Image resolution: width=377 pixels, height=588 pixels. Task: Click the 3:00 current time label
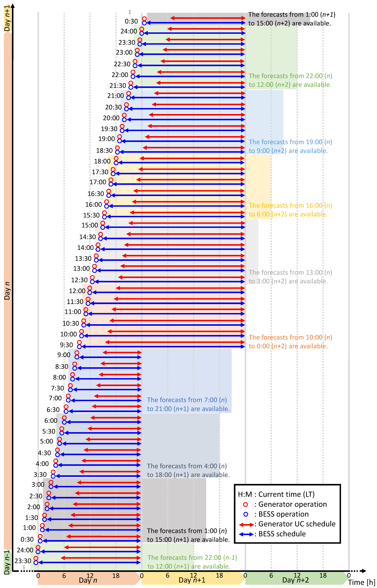[x=38, y=484]
